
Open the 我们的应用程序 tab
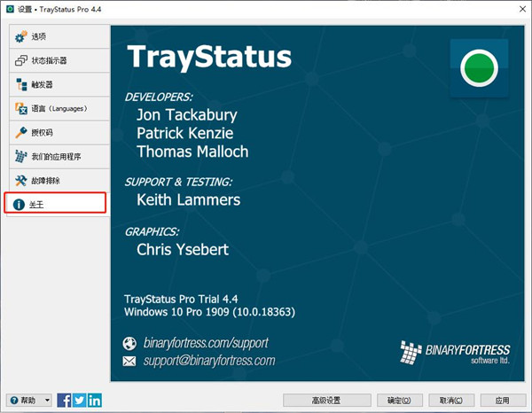59,157
